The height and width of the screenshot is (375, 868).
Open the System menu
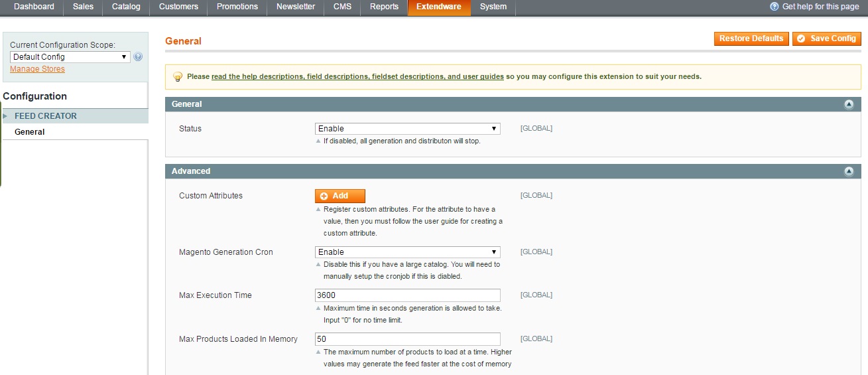click(493, 7)
